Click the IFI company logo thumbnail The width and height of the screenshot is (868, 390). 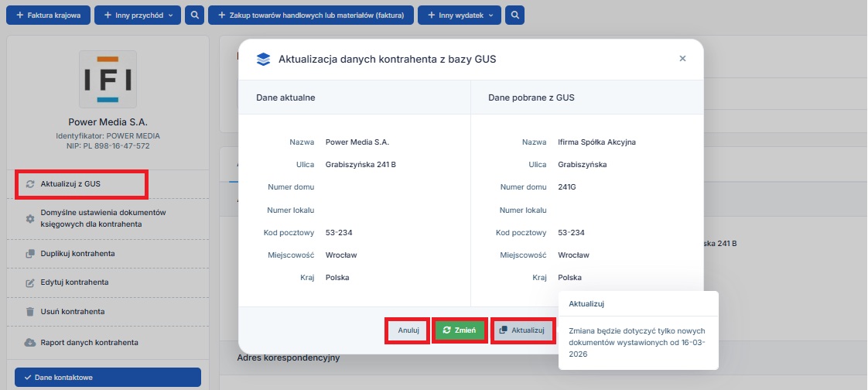tap(108, 79)
